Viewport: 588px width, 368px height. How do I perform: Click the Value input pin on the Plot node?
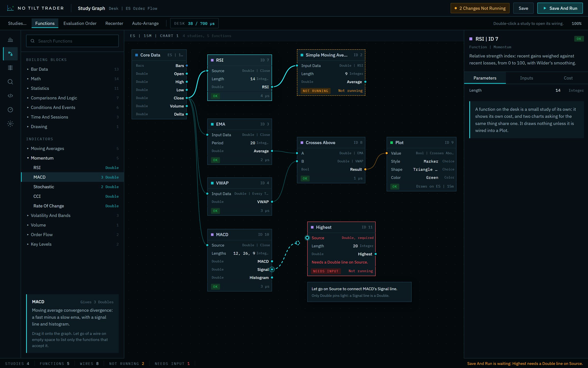(x=387, y=153)
